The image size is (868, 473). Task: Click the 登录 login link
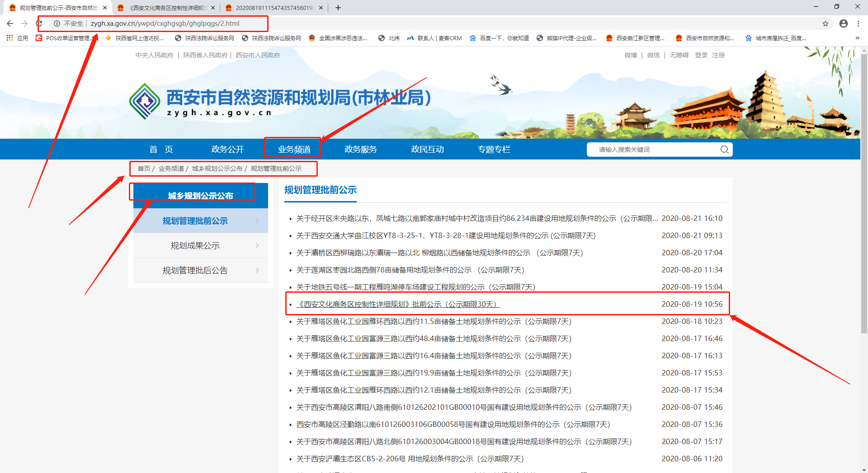tap(701, 55)
